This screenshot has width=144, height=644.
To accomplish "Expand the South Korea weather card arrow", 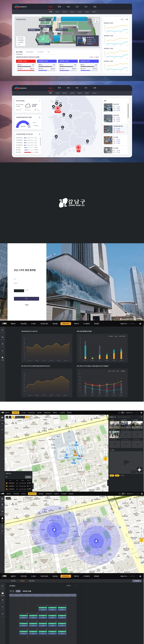I will coord(40,101).
